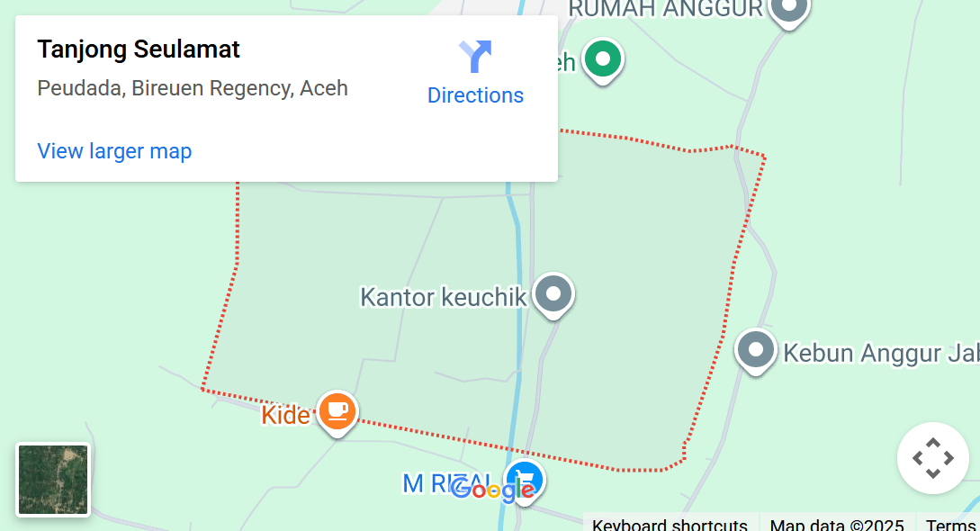The image size is (980, 531).
Task: Click the Kebun Anggur place label
Action: pos(881,353)
